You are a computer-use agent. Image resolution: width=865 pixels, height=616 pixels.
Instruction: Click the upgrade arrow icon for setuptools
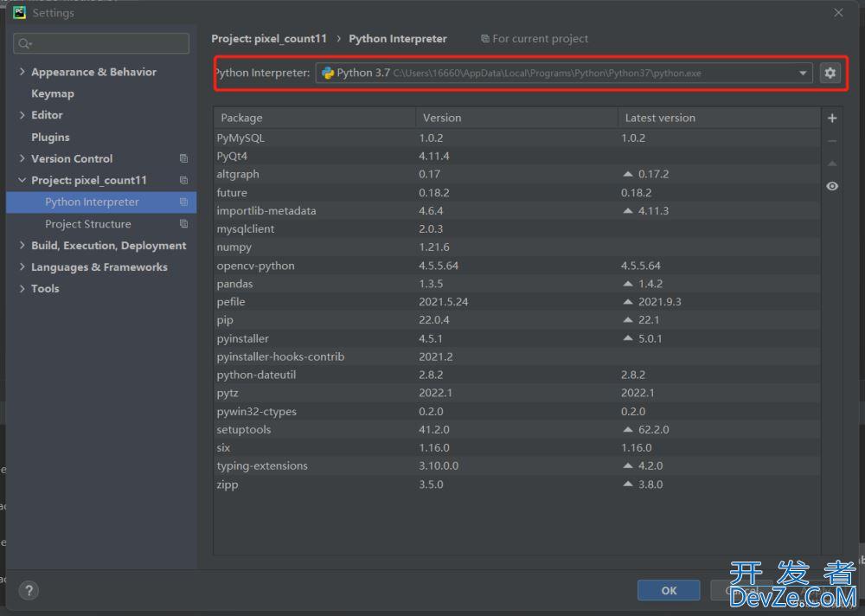pyautogui.click(x=628, y=429)
